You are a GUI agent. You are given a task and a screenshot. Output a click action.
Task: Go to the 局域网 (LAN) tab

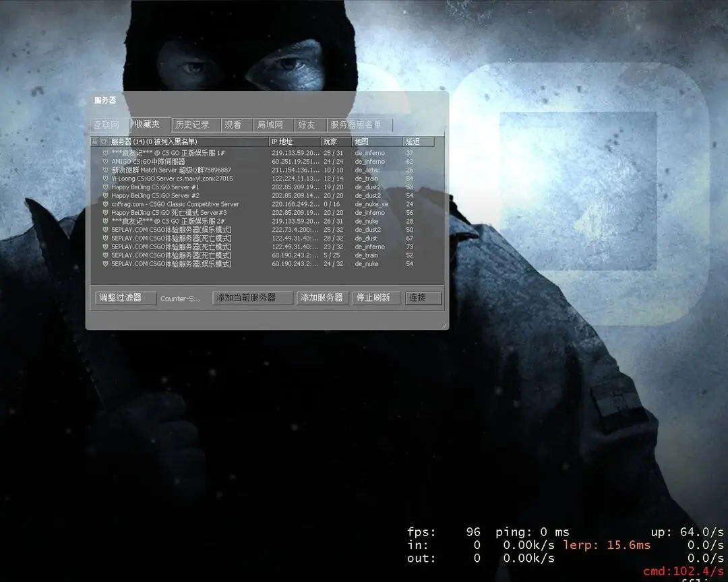pyautogui.click(x=272, y=125)
